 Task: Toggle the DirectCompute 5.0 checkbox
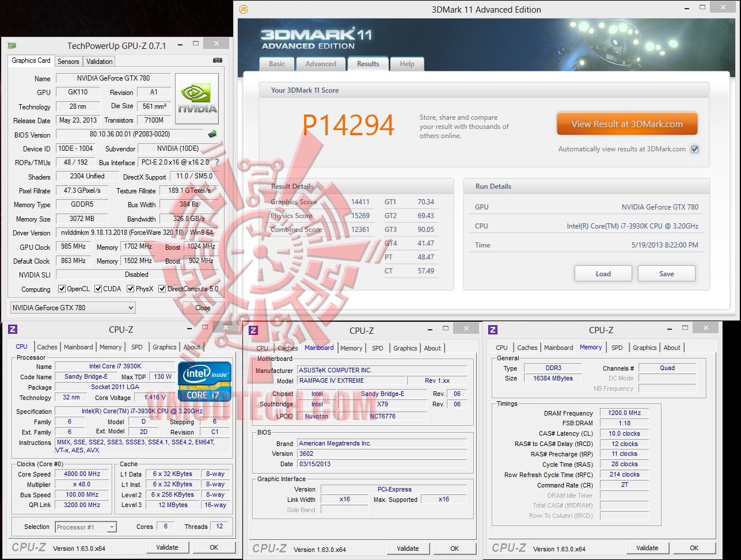pyautogui.click(x=162, y=289)
